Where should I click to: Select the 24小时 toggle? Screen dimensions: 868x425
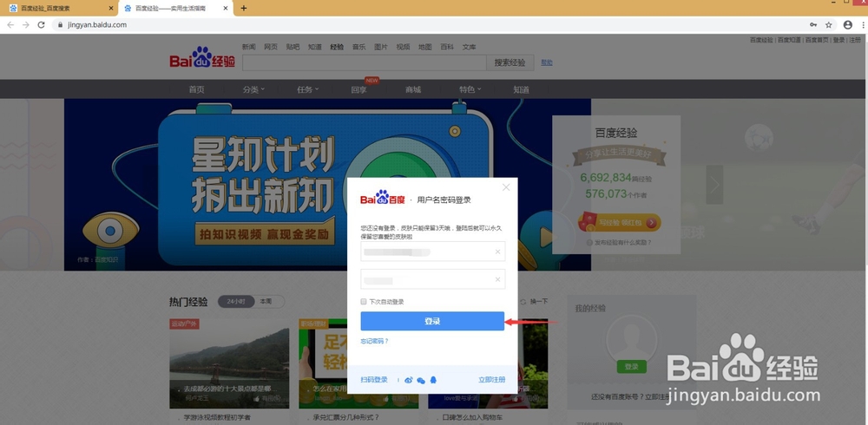tap(236, 302)
